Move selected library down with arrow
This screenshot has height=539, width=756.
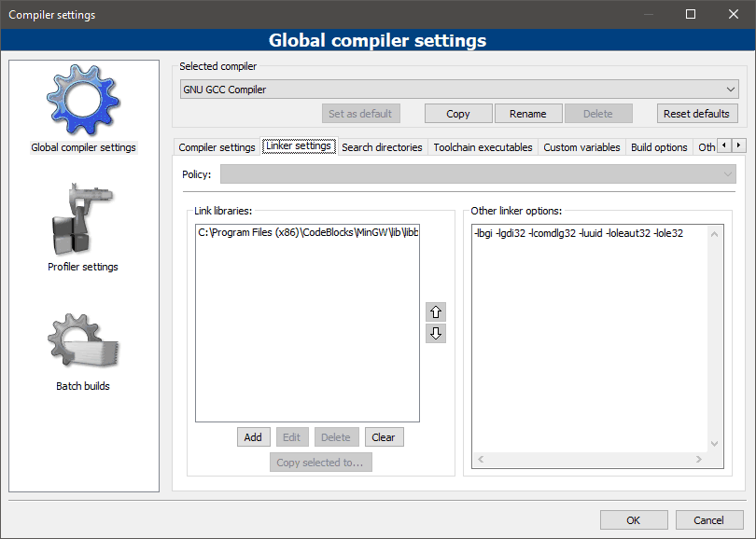(436, 334)
